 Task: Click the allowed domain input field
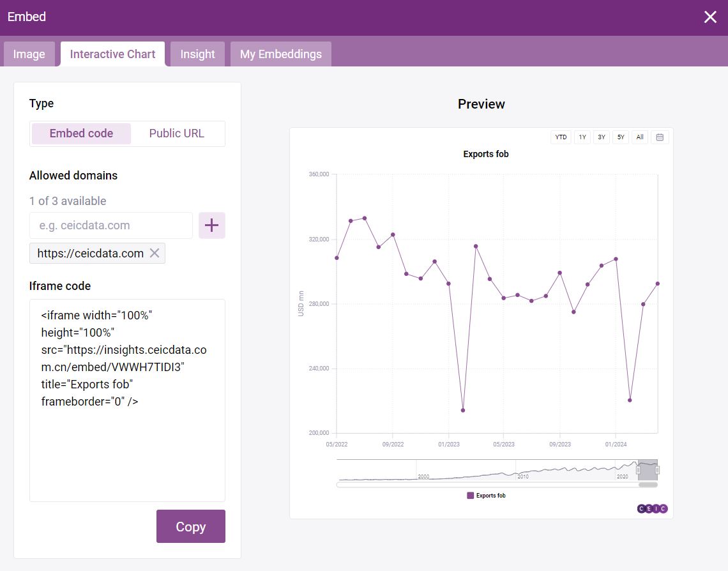coord(111,225)
